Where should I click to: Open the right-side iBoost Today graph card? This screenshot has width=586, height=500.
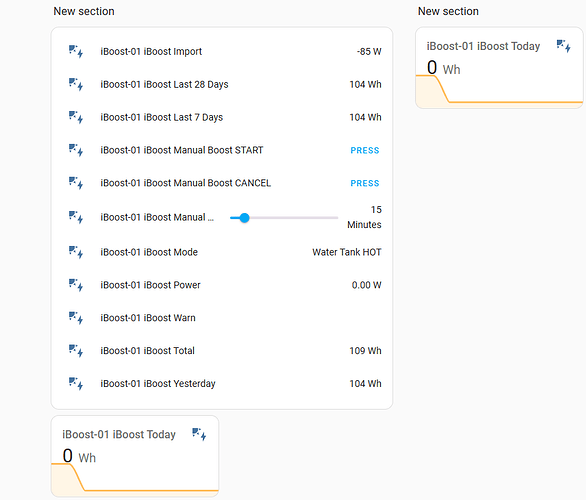(499, 68)
